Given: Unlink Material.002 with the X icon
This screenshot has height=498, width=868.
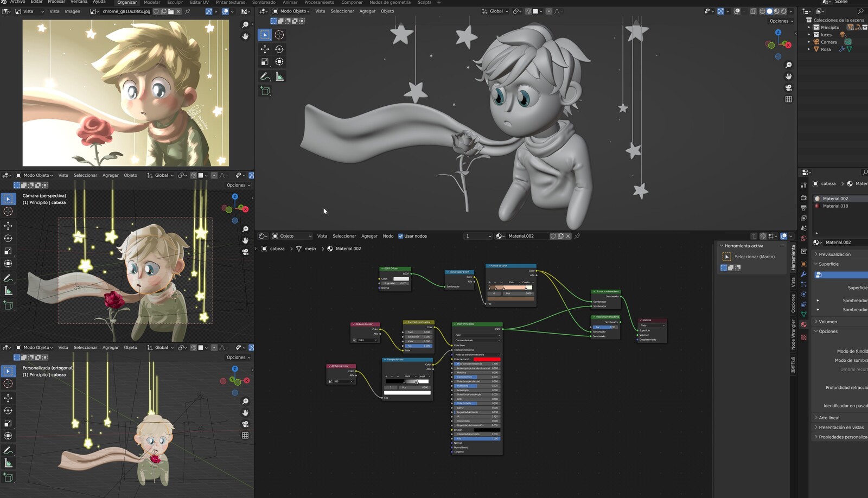Looking at the screenshot, I should (568, 236).
